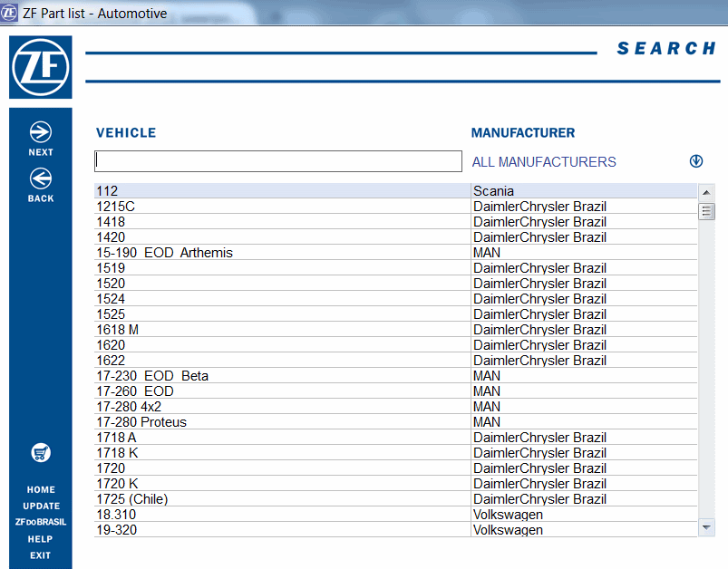Click the scrollbar down arrow
728x569 pixels.
pyautogui.click(x=706, y=526)
